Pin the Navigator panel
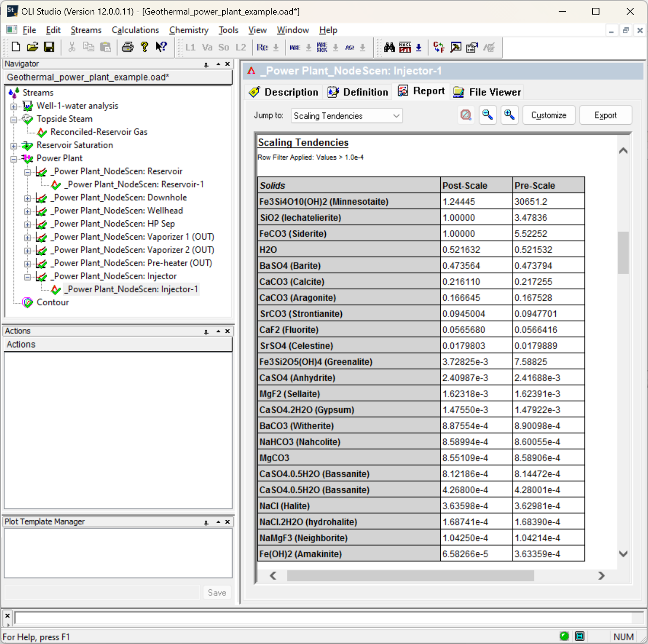The image size is (648, 644). [206, 64]
